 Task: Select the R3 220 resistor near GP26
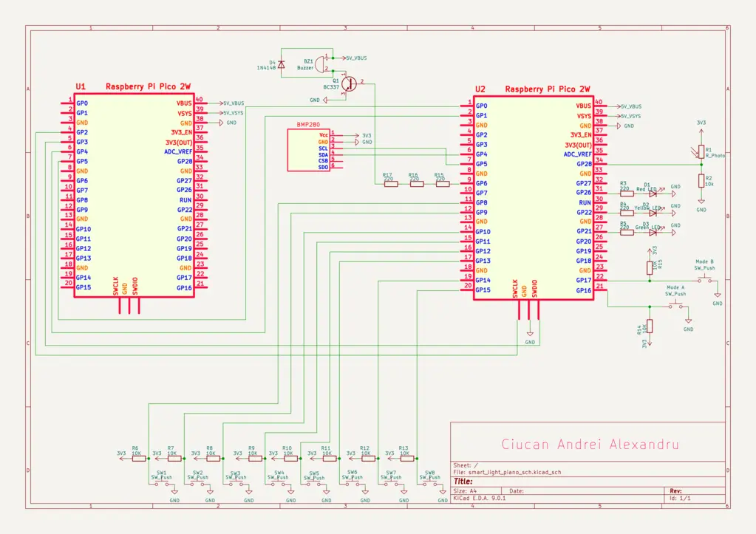click(627, 194)
